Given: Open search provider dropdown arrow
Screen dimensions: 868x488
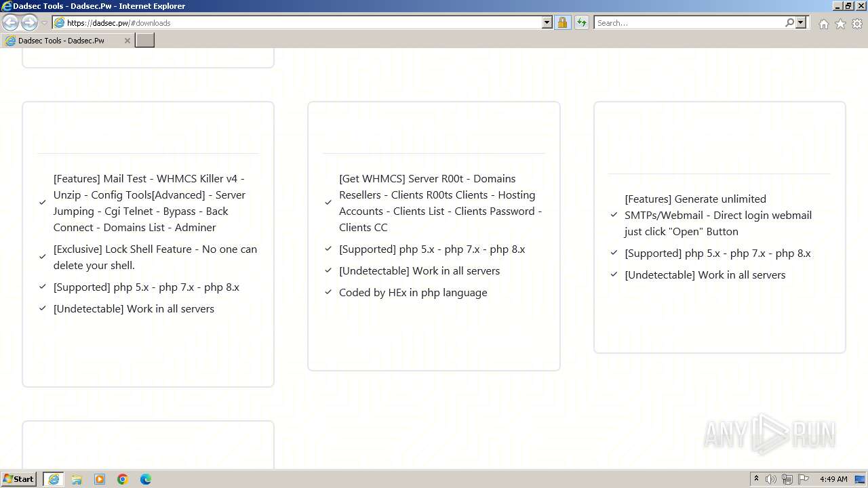Looking at the screenshot, I should click(801, 22).
